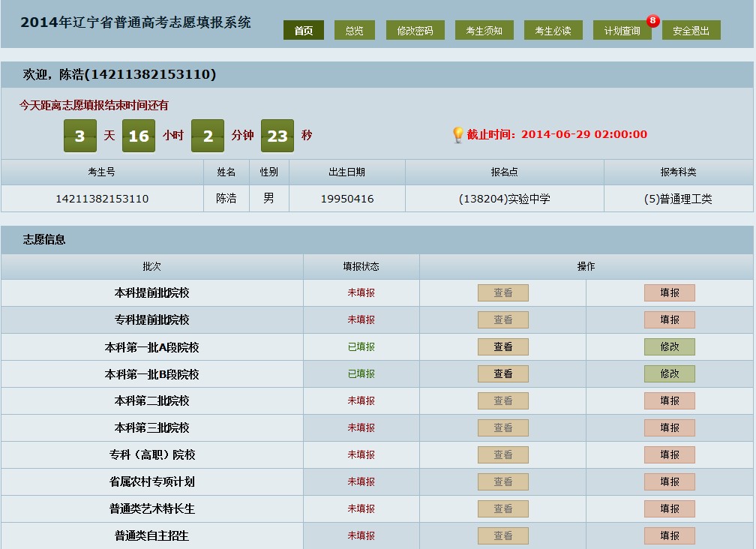Select 填报 for 普通类艺术特长生
756x549 pixels.
point(669,508)
